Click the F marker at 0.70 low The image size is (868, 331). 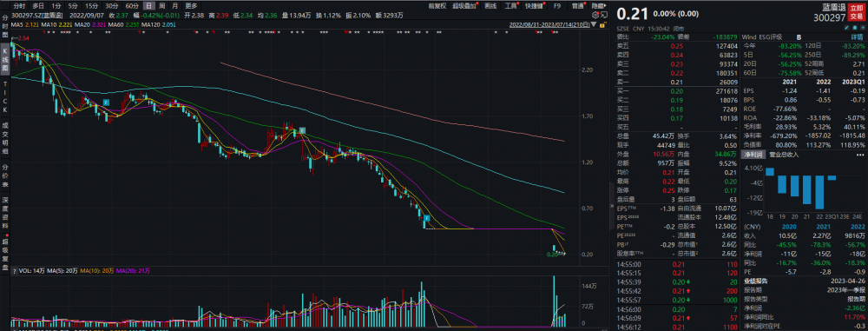pos(427,218)
